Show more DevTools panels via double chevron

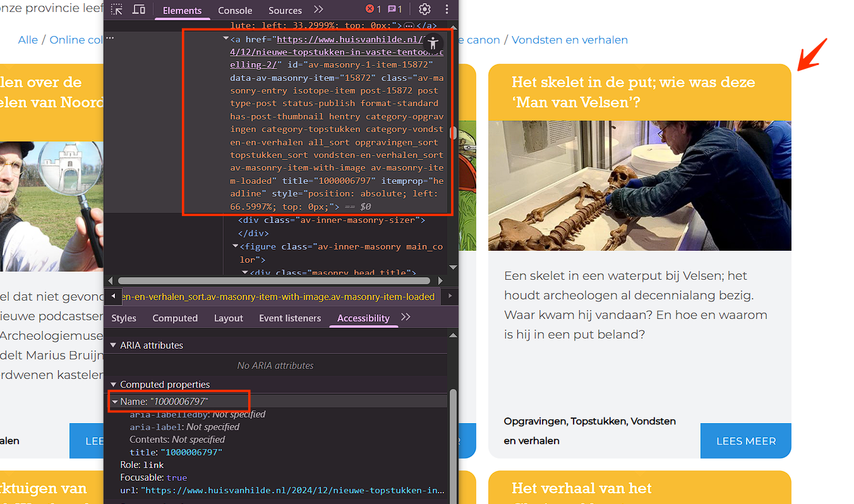(x=318, y=9)
